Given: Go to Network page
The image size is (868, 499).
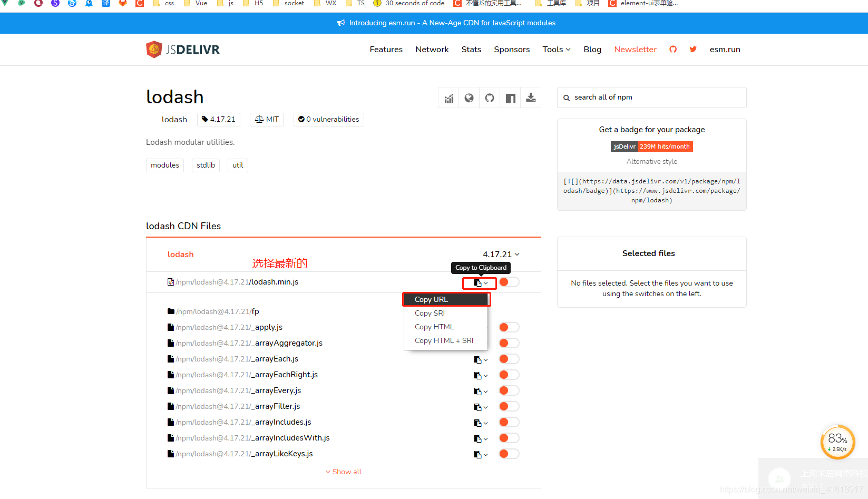Looking at the screenshot, I should tap(432, 49).
